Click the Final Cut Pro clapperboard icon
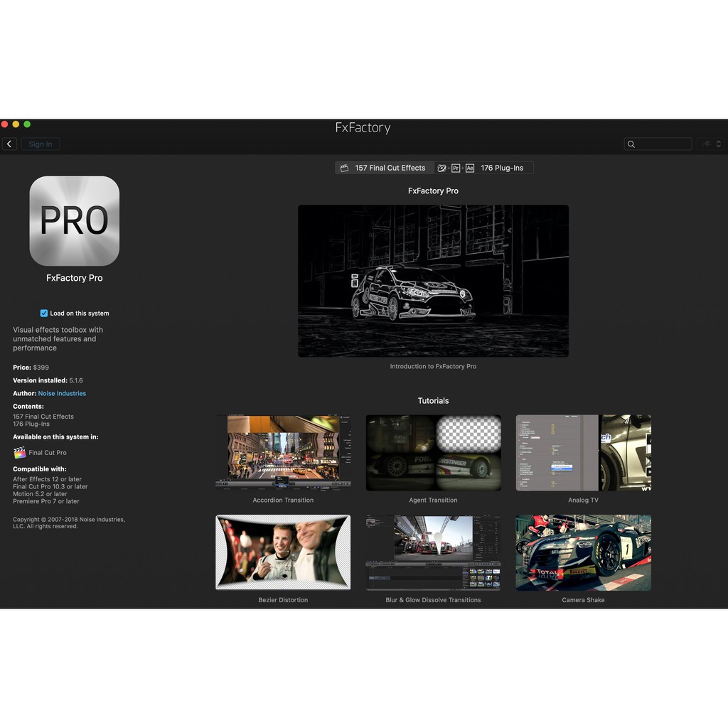728x728 pixels. click(x=19, y=453)
